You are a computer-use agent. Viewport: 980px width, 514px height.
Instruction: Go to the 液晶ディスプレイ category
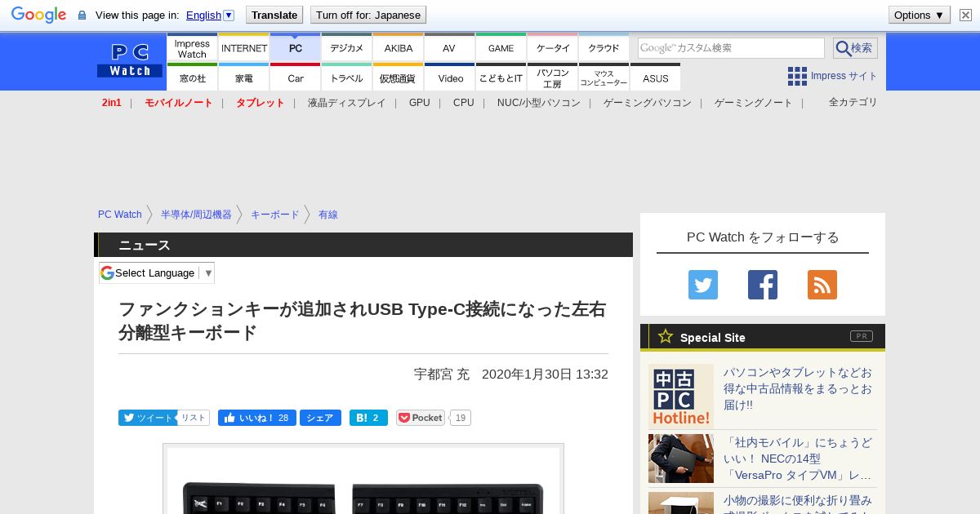(346, 103)
